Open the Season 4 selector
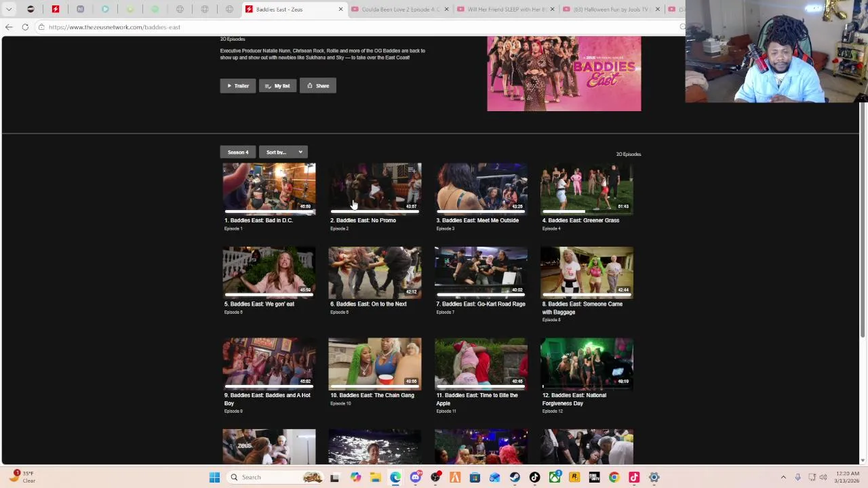Image resolution: width=868 pixels, height=488 pixels. [237, 152]
